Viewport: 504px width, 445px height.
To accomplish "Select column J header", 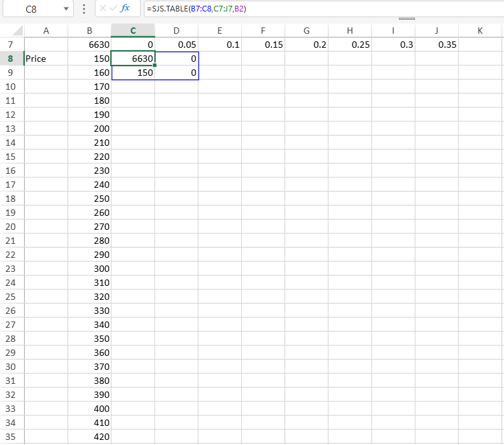I will pyautogui.click(x=437, y=31).
